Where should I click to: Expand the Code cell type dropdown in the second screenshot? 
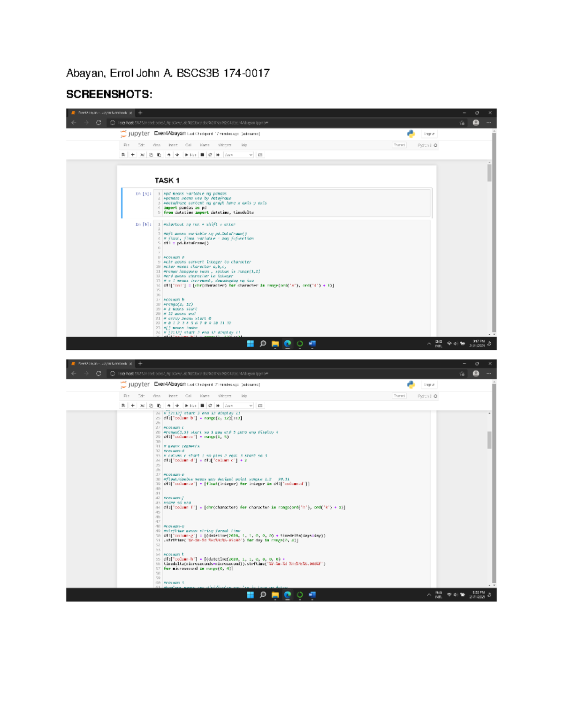click(x=238, y=405)
